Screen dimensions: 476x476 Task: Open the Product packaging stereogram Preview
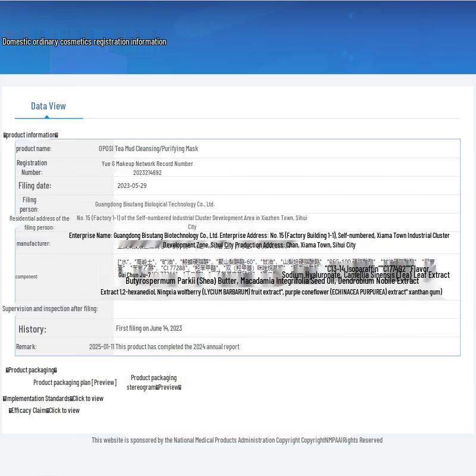tap(154, 383)
